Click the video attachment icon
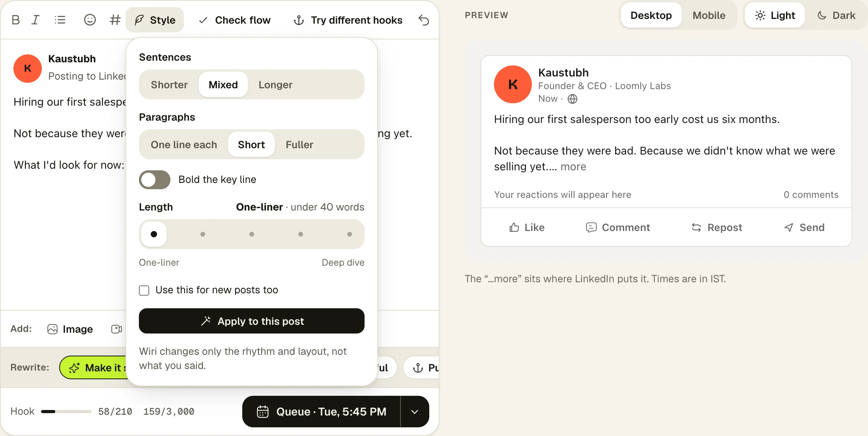Image resolution: width=868 pixels, height=436 pixels. point(117,329)
